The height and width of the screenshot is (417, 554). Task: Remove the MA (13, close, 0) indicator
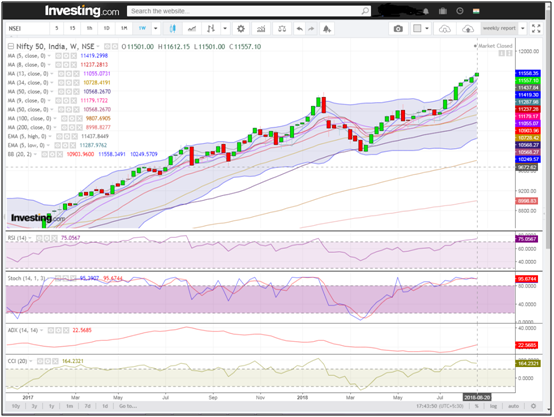(76, 74)
